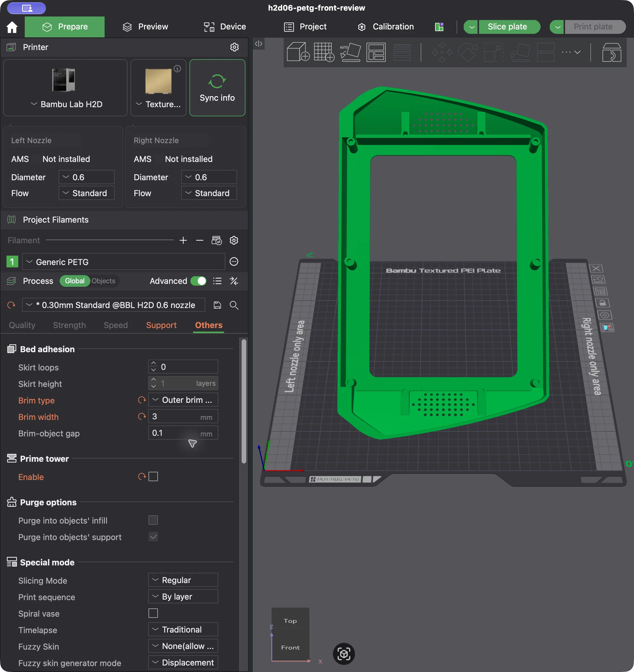Open the setting list icon beside Advanced

(217, 281)
